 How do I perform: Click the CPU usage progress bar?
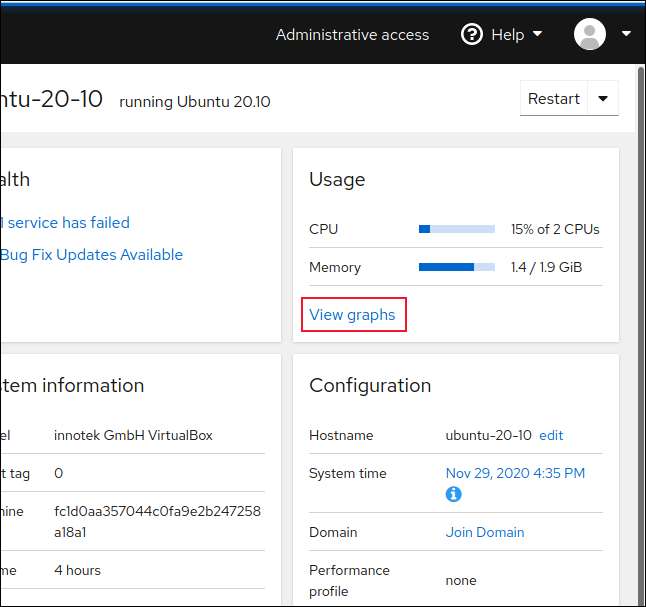[x=456, y=229]
